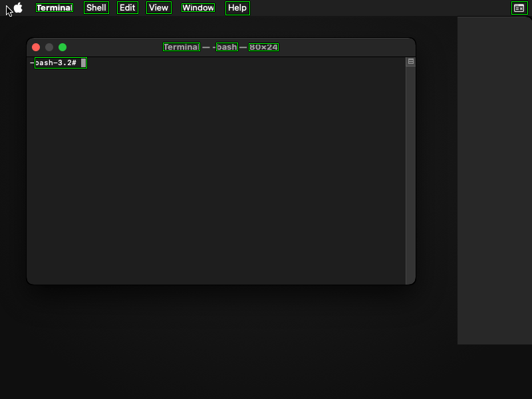Open the Edit menu

(127, 8)
